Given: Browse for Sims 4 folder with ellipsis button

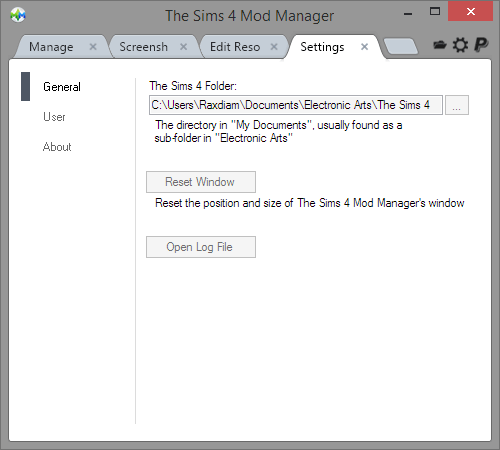Looking at the screenshot, I should [x=457, y=105].
